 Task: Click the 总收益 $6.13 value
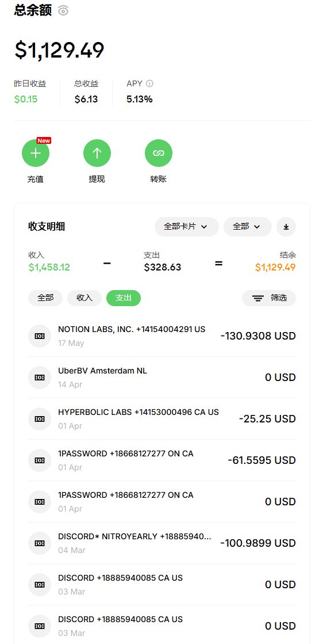[86, 99]
